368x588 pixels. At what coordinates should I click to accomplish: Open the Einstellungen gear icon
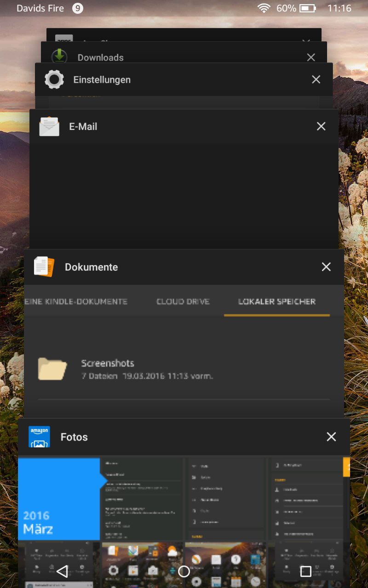pos(54,80)
